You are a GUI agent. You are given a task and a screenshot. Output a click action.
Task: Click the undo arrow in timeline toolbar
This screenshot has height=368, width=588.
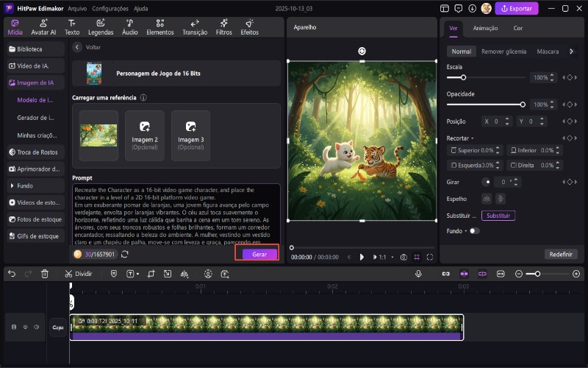(x=12, y=274)
